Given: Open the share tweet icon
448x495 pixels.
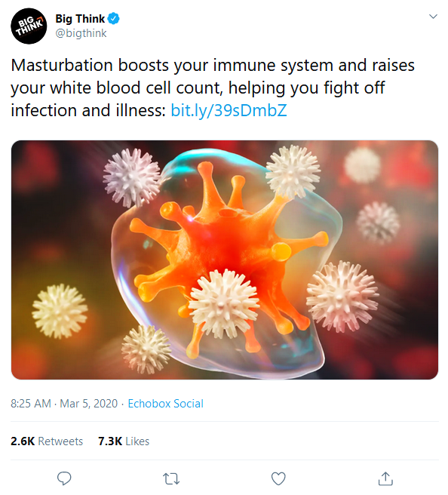Looking at the screenshot, I should (x=385, y=478).
